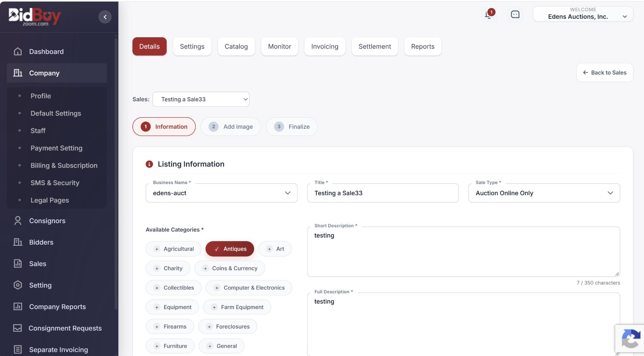
Task: Open Billing & Subscription link
Action: pyautogui.click(x=64, y=166)
